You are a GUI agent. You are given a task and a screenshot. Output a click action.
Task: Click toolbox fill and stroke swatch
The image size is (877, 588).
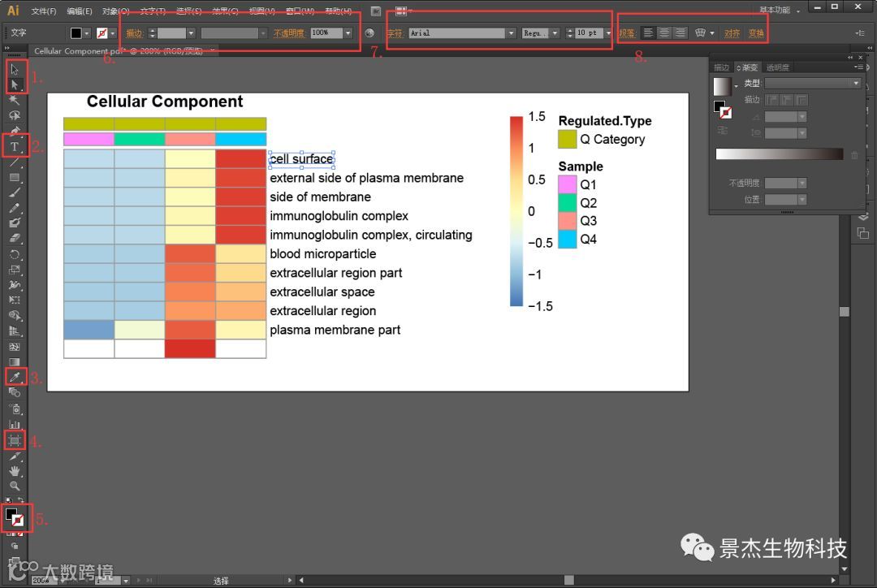(x=15, y=517)
